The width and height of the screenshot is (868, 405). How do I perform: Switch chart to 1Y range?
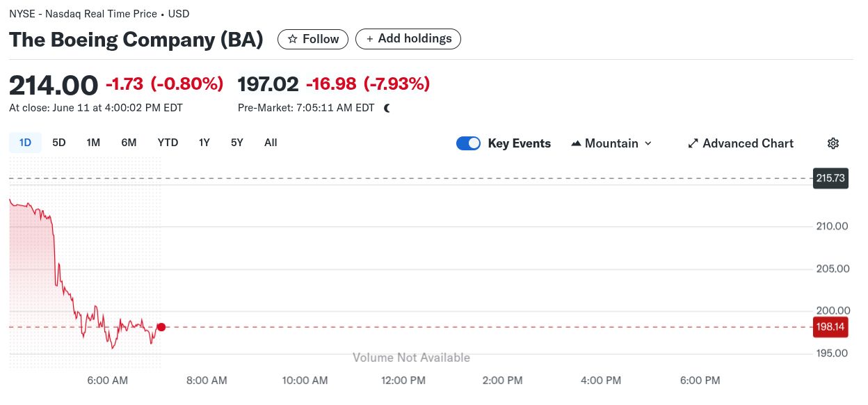204,143
